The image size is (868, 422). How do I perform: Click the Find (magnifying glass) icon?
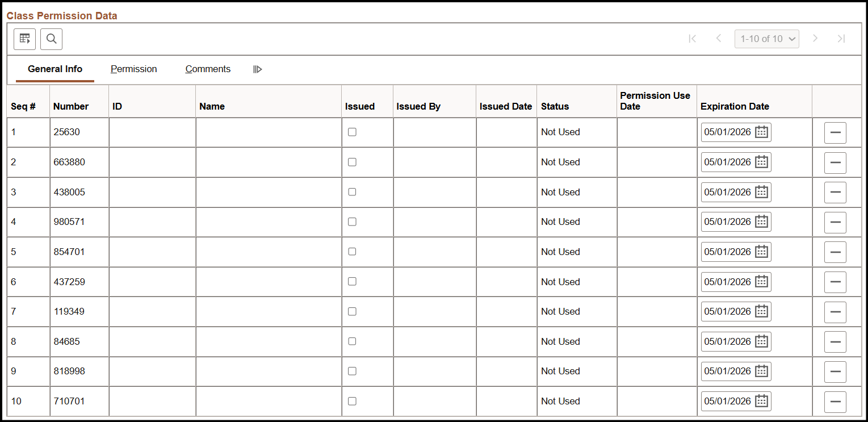point(51,39)
